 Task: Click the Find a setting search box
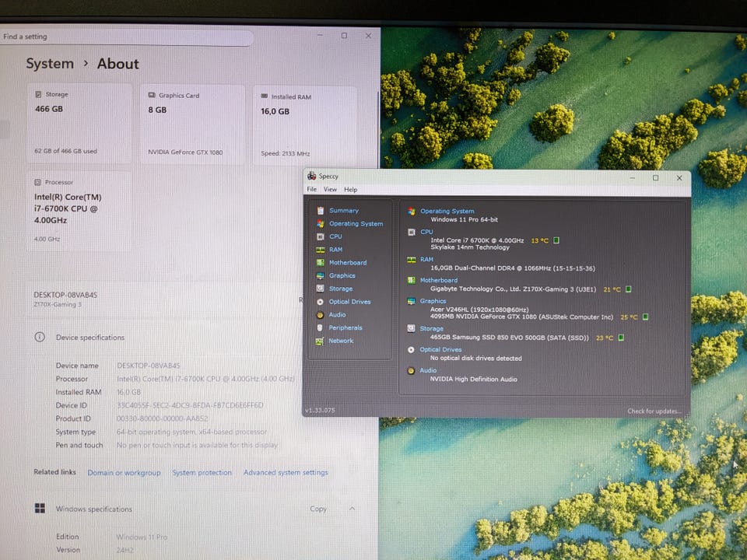pos(126,37)
